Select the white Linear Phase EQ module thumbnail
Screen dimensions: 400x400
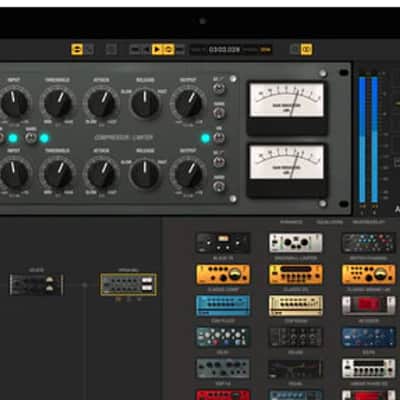369,369
